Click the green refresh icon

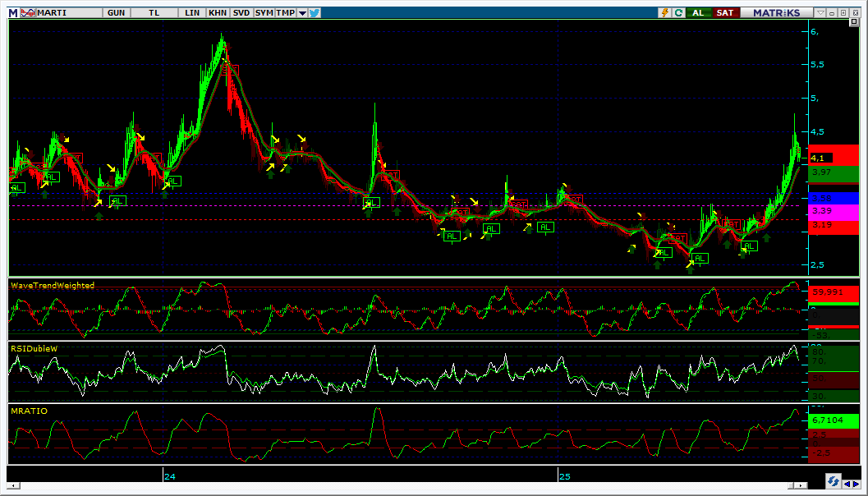coord(678,13)
